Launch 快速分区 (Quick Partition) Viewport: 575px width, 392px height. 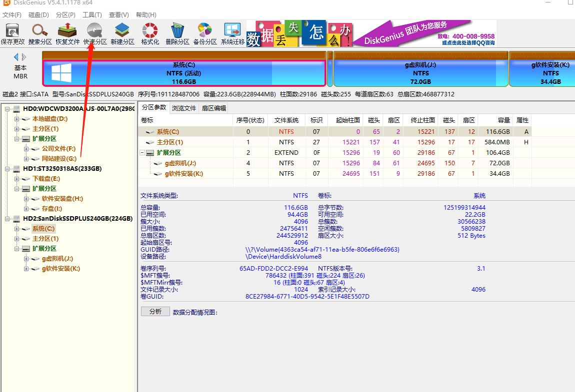pos(95,33)
